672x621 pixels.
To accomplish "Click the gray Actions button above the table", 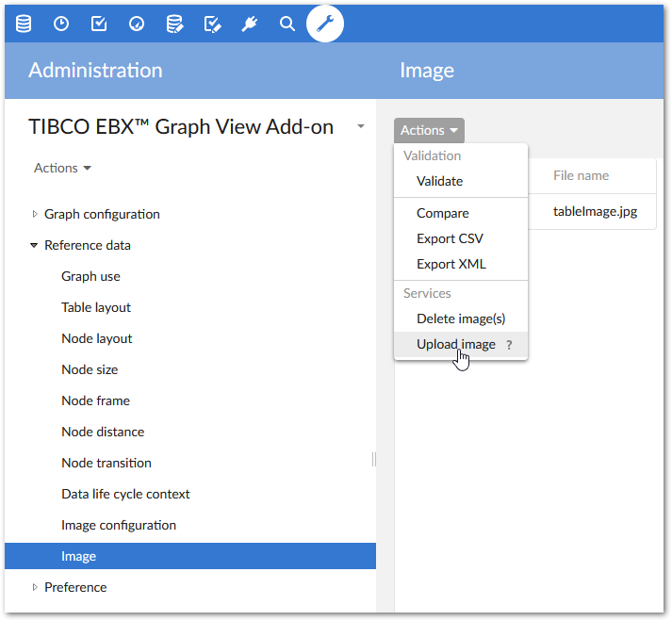I will (429, 130).
